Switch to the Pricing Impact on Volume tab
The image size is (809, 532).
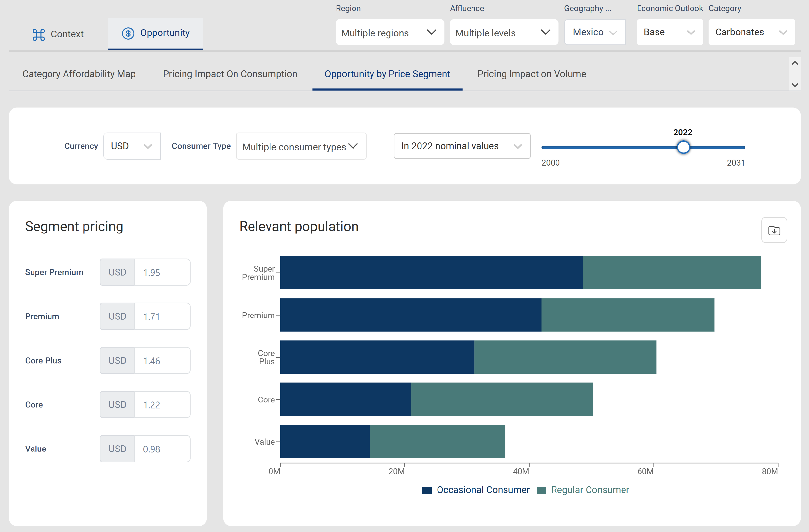(531, 74)
